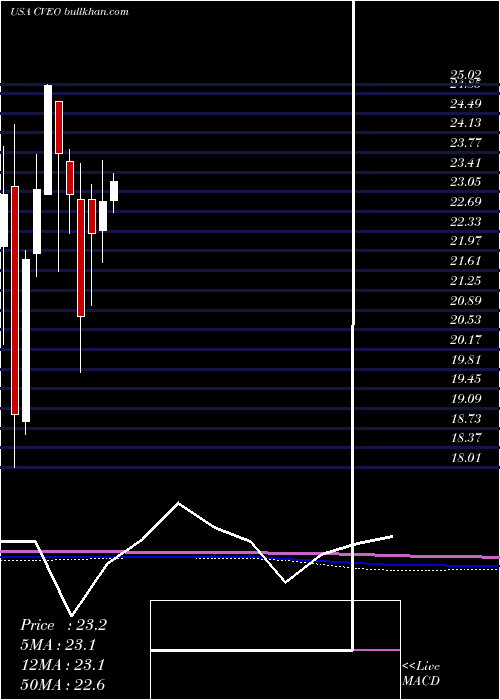This screenshot has height=700, width=500.
Task: Click the tallest white candlestick reaching 25.02
Action: tap(48, 140)
